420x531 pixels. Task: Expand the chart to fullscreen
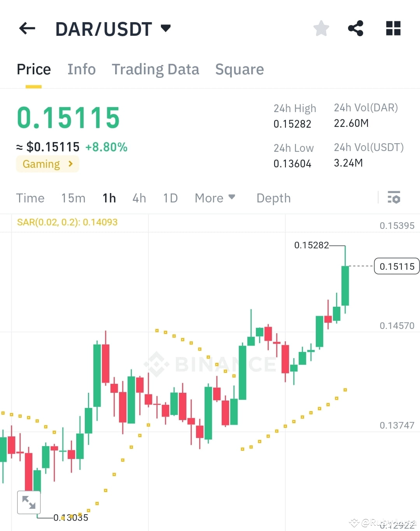[x=29, y=501]
